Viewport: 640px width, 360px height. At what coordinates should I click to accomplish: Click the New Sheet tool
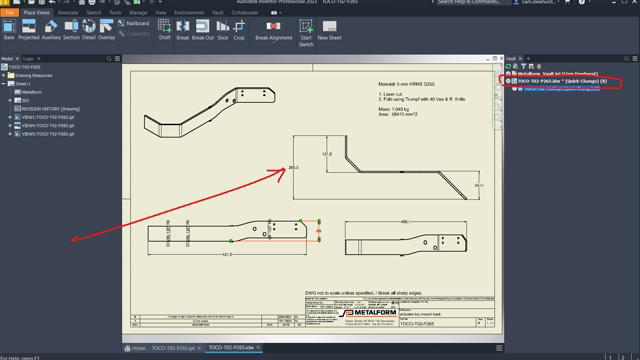329,30
